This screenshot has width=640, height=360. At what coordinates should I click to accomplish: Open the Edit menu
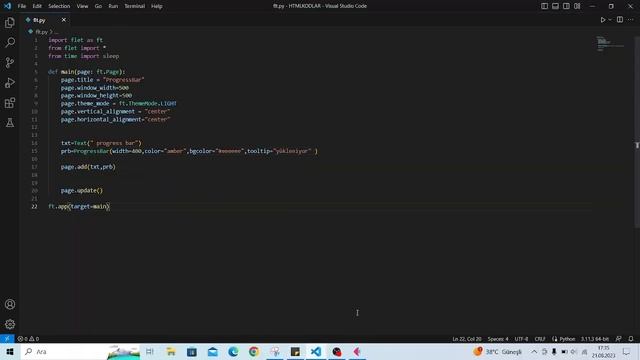[x=37, y=6]
